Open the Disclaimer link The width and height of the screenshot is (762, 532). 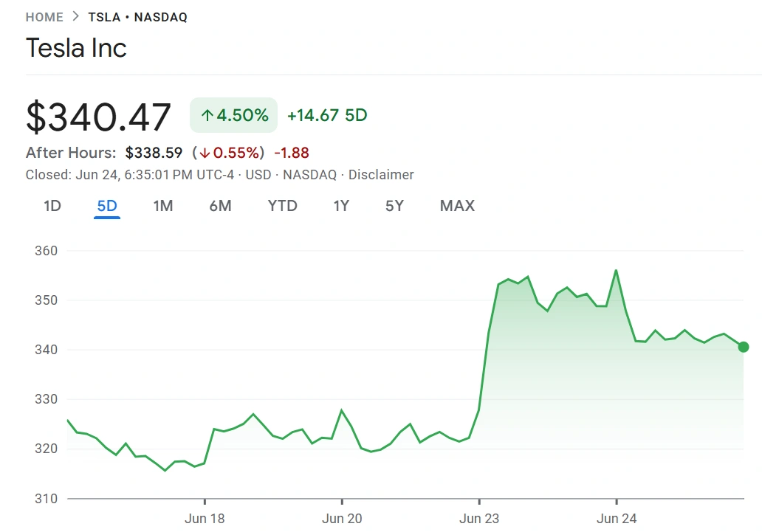[381, 175]
